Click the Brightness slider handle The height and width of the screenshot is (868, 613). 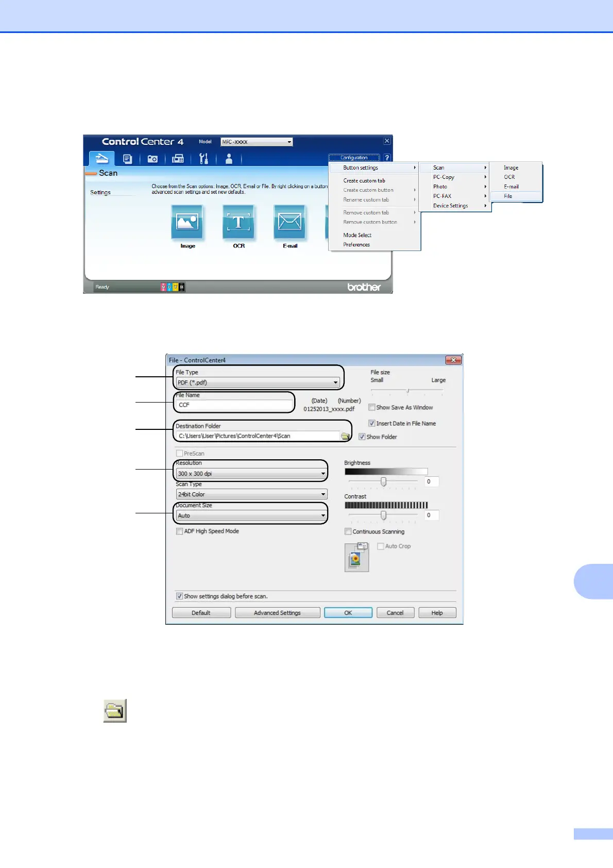coord(383,481)
